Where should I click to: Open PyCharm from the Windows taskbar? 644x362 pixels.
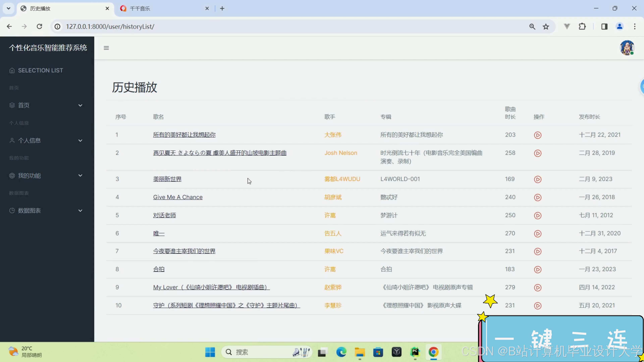point(415,352)
